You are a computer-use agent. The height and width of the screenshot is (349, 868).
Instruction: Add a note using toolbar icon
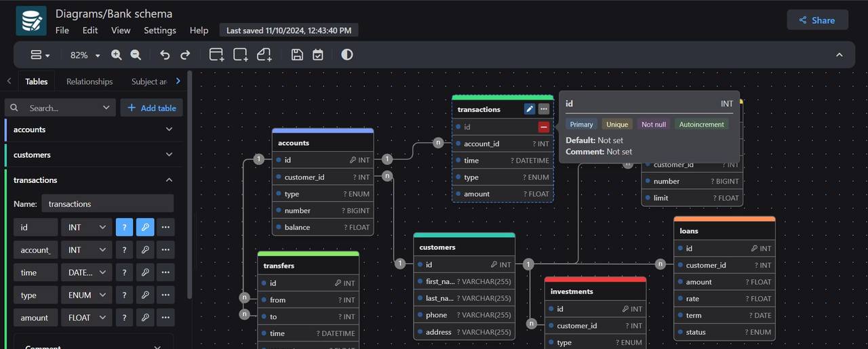pyautogui.click(x=264, y=55)
